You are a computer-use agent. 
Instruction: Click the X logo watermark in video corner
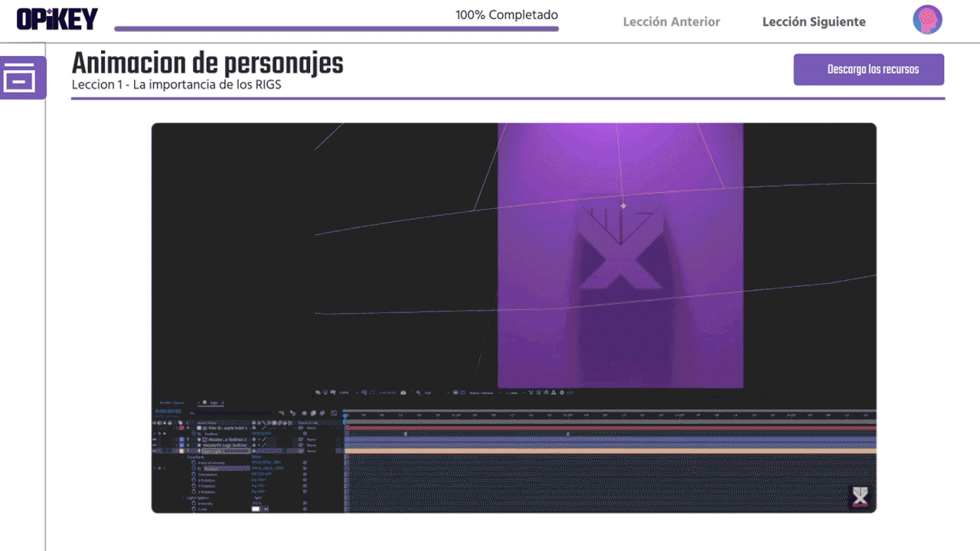(860, 496)
